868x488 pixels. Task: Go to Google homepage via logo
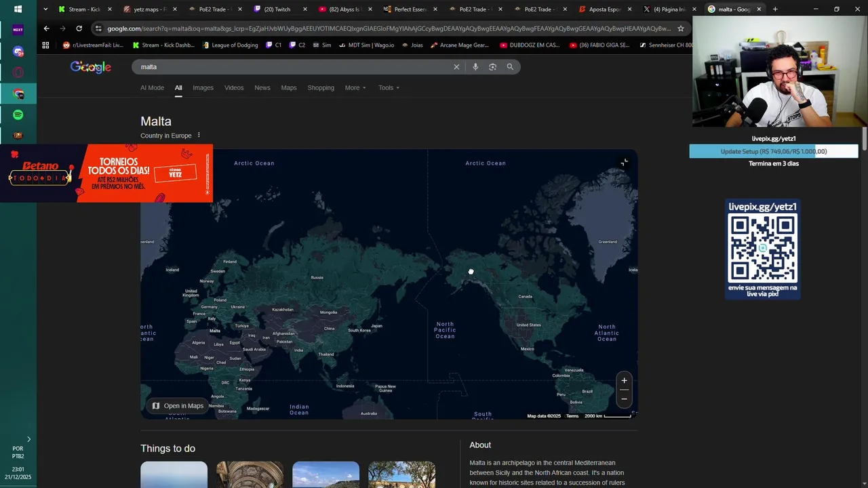coord(91,67)
